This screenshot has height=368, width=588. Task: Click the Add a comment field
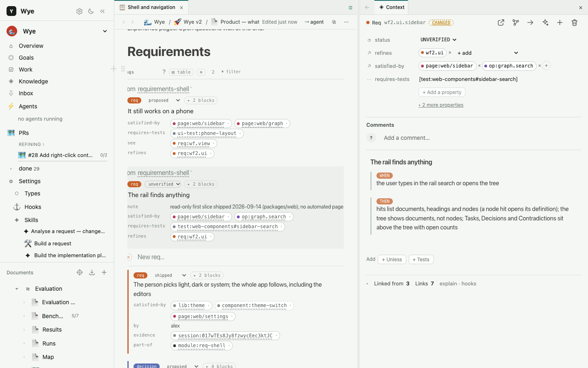point(407,138)
